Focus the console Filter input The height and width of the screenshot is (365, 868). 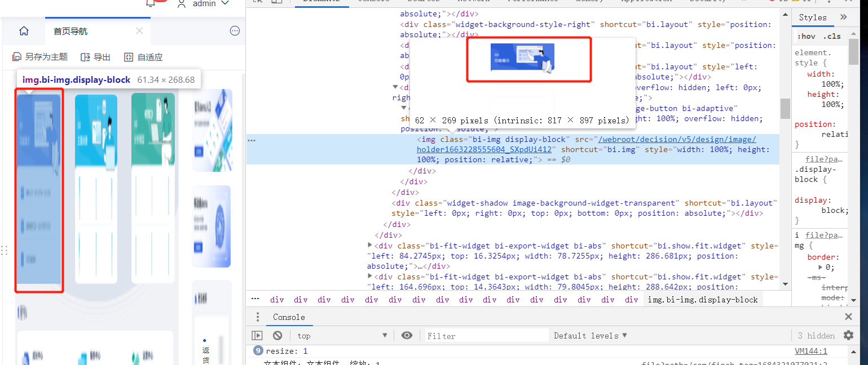tap(486, 336)
